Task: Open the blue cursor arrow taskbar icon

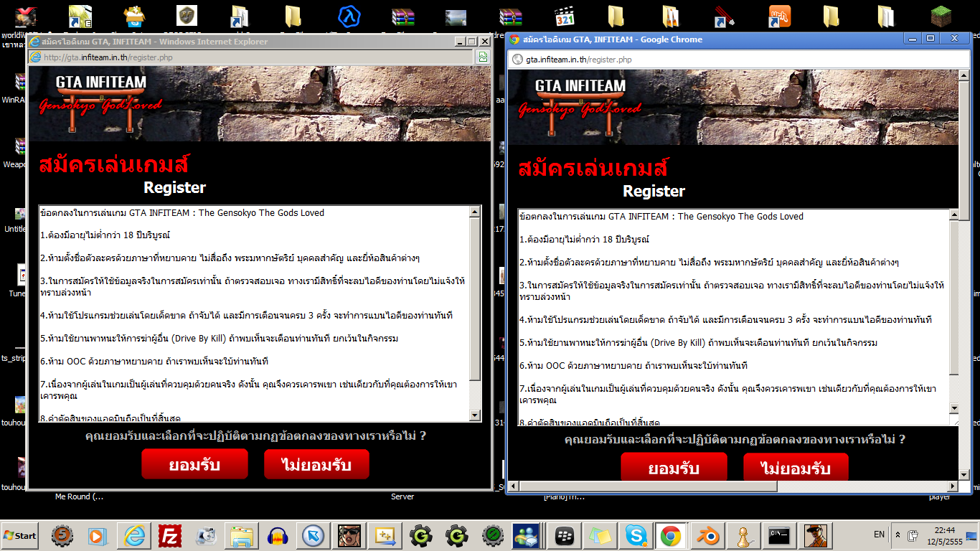Action: point(314,535)
